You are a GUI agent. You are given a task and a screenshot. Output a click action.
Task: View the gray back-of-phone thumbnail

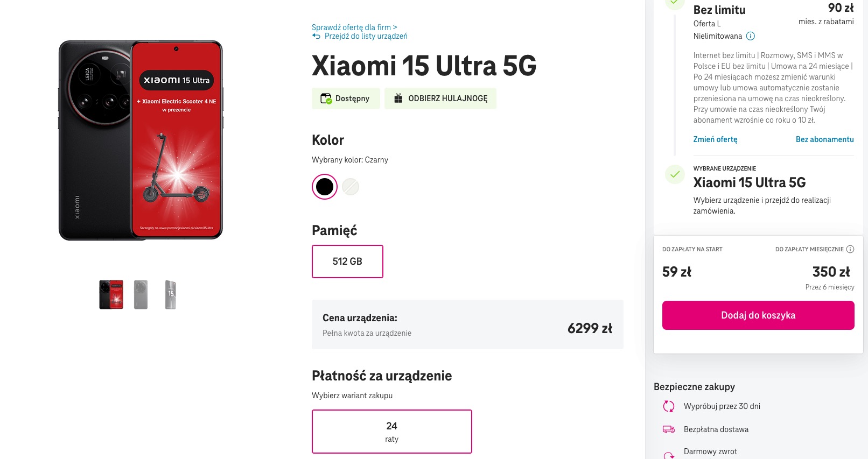141,294
